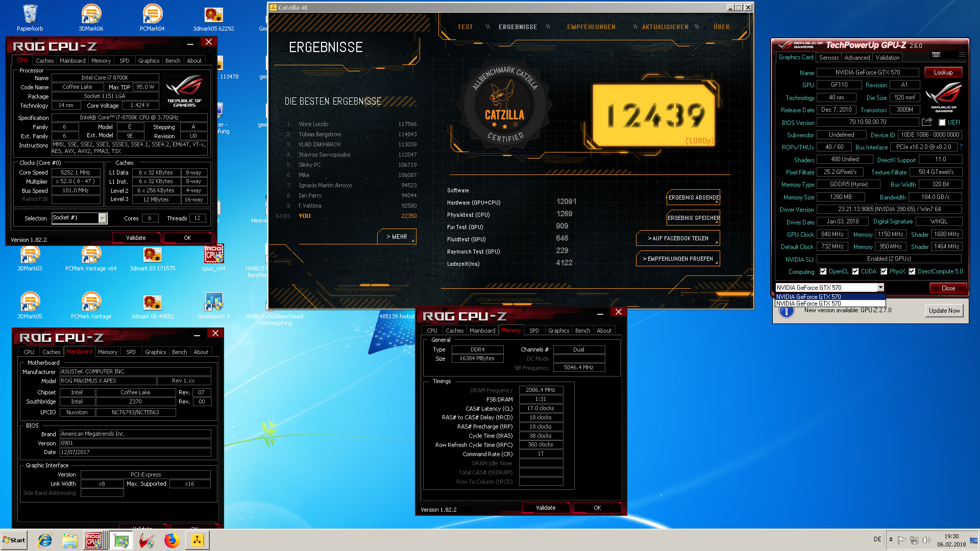The width and height of the screenshot is (980, 551).
Task: Open the GPU selector dropdown arrow in GPU-Z
Action: point(880,288)
